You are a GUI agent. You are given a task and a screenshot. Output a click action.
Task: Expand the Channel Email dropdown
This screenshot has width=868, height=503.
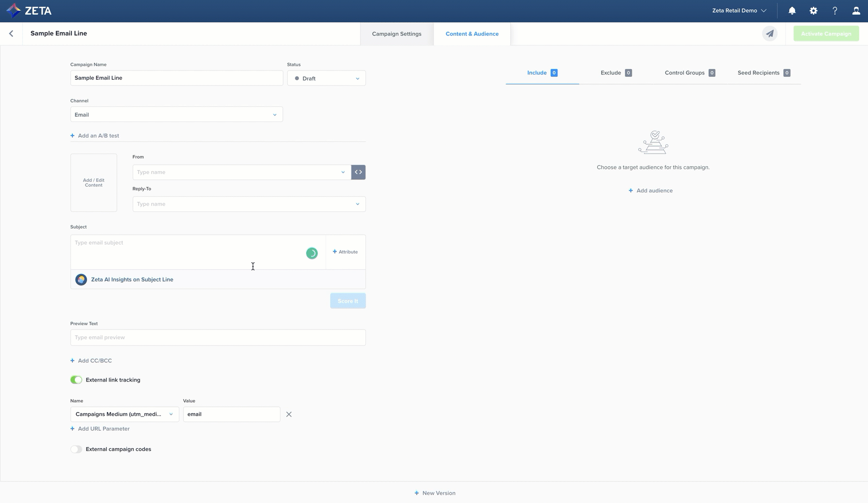coord(176,115)
